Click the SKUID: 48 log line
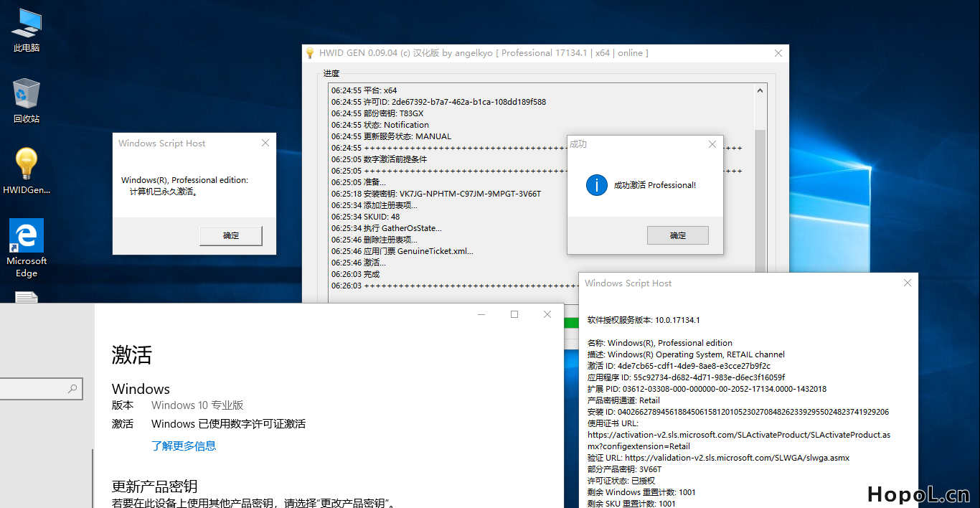The image size is (980, 508). click(x=366, y=217)
